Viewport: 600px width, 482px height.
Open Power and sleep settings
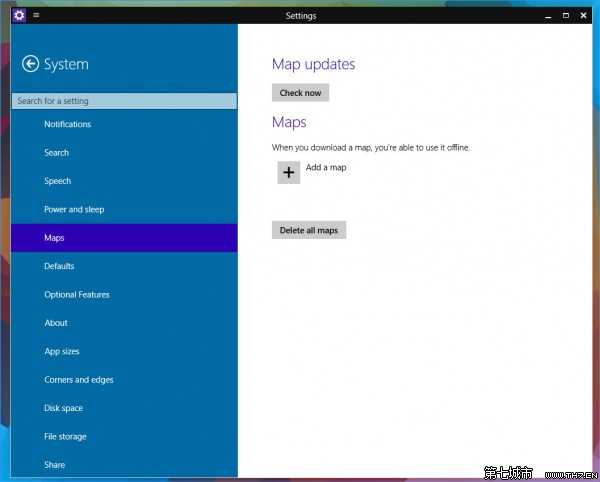coord(124,209)
